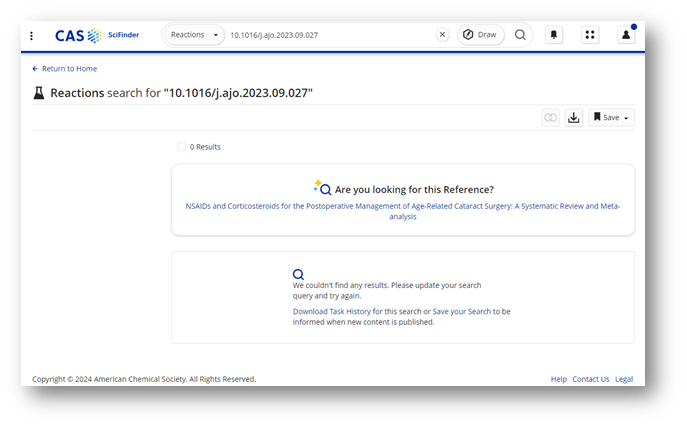This screenshot has height=428, width=687.
Task: Return to Home link
Action: pos(65,69)
